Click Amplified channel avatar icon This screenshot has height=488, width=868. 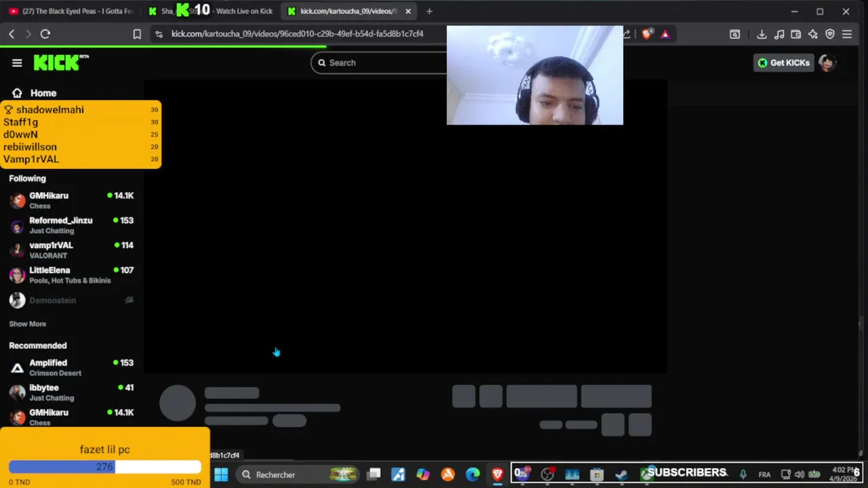tap(17, 368)
